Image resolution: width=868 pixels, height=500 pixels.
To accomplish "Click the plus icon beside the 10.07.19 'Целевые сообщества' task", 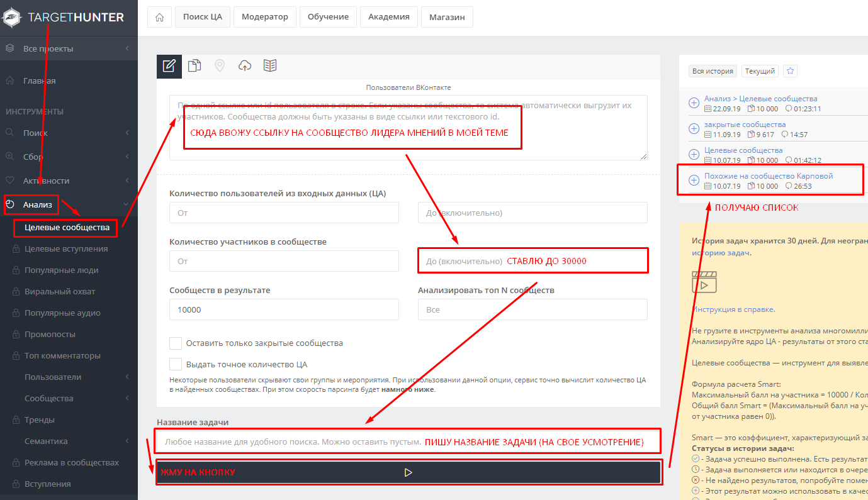I will pos(694,155).
